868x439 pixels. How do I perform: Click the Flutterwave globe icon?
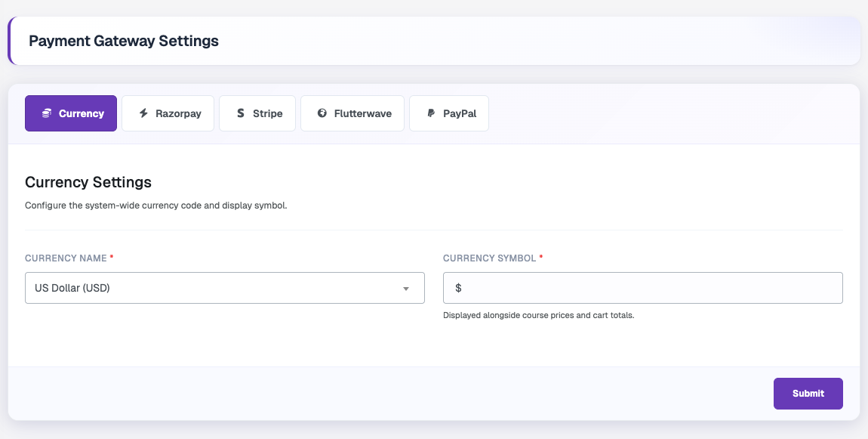[x=322, y=113]
